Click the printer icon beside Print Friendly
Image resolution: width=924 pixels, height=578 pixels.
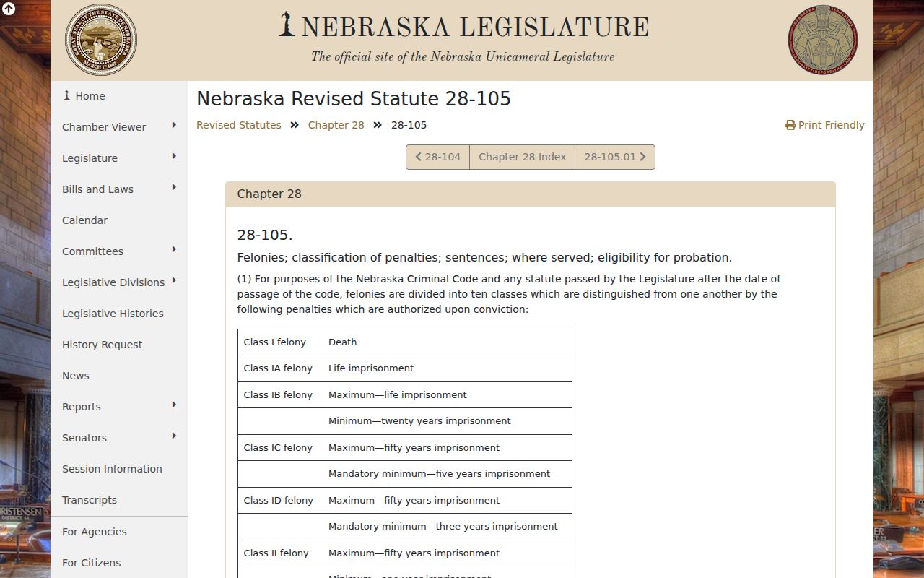click(790, 125)
